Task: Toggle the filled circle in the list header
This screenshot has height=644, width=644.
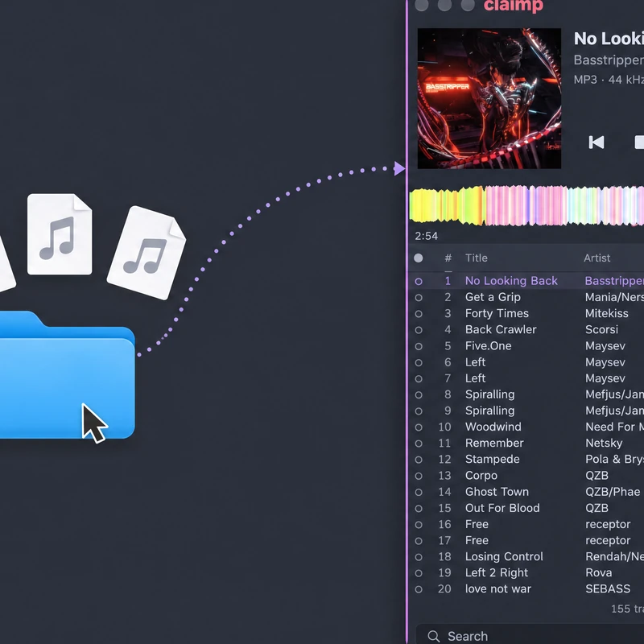Action: pyautogui.click(x=418, y=258)
